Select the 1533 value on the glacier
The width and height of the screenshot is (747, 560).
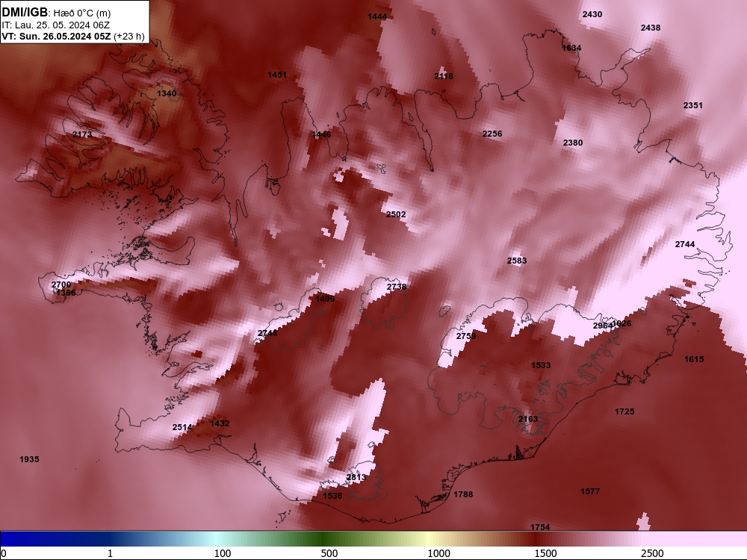pos(541,365)
